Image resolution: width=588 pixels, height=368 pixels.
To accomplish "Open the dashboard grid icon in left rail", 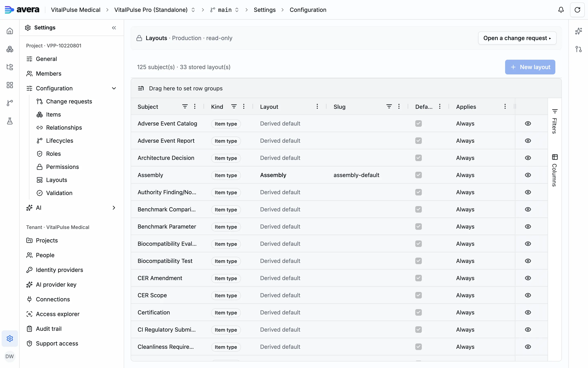I will coord(10,85).
